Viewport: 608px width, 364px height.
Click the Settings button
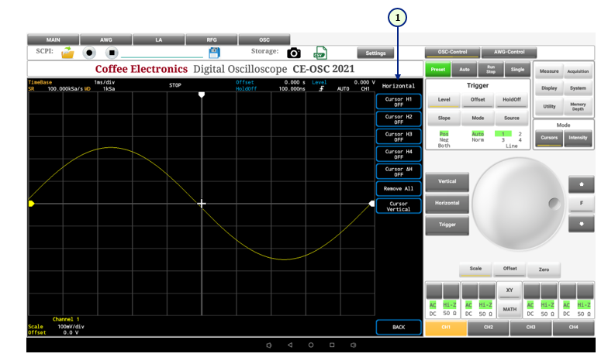point(375,53)
